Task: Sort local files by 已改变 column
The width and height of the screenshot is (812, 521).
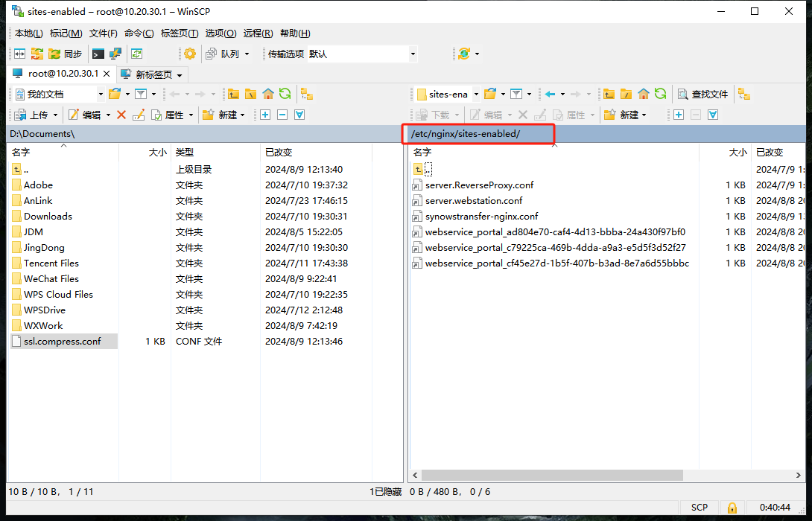Action: [x=281, y=152]
